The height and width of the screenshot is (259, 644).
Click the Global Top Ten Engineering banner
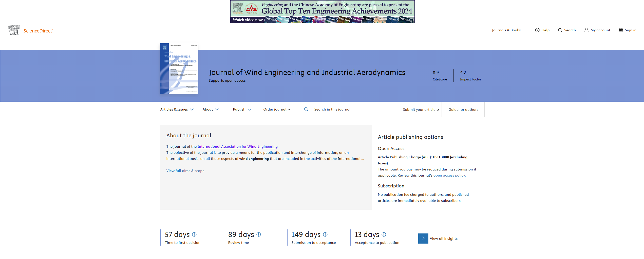pyautogui.click(x=322, y=12)
